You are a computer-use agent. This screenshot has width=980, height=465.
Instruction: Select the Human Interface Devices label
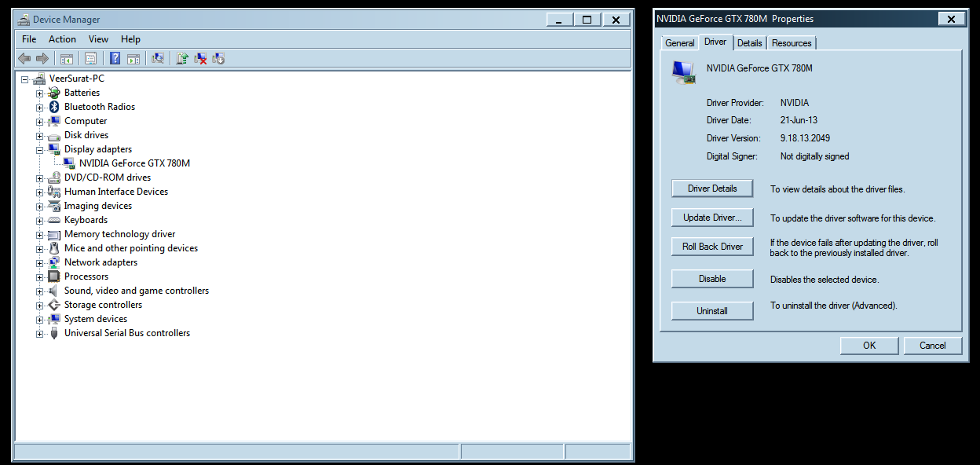(x=116, y=192)
